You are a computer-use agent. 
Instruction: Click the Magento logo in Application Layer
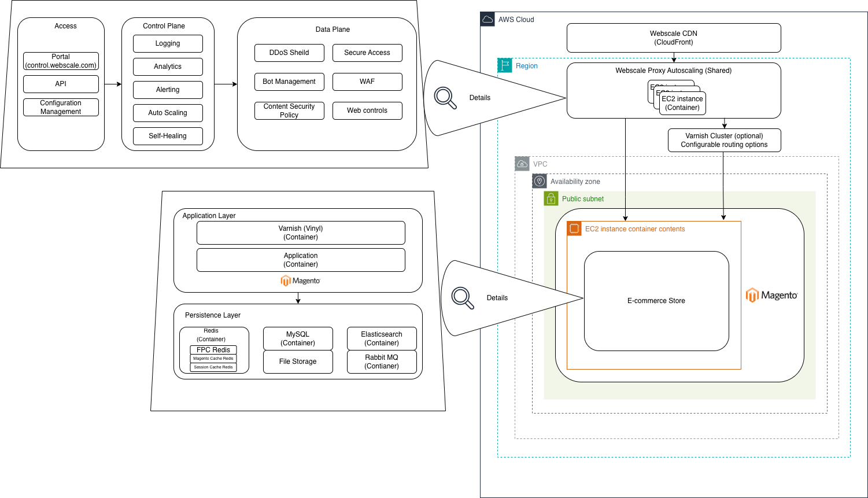[x=300, y=281]
